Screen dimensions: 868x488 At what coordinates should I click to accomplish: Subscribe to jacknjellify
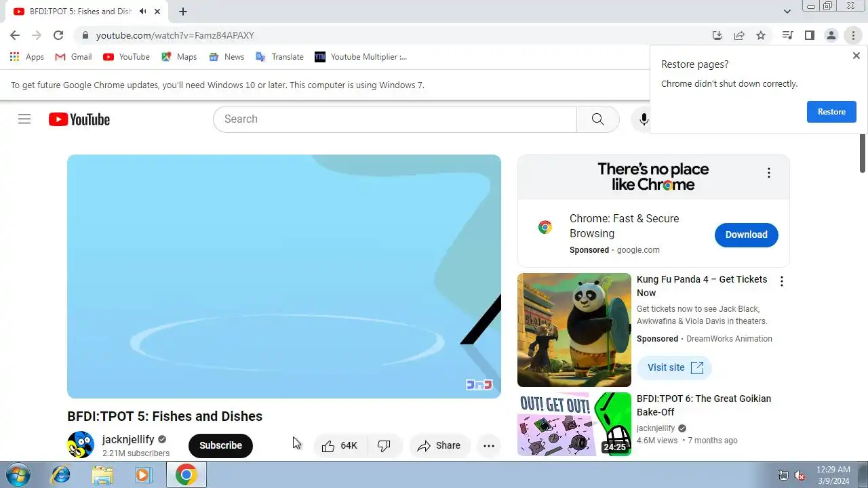[x=220, y=445]
